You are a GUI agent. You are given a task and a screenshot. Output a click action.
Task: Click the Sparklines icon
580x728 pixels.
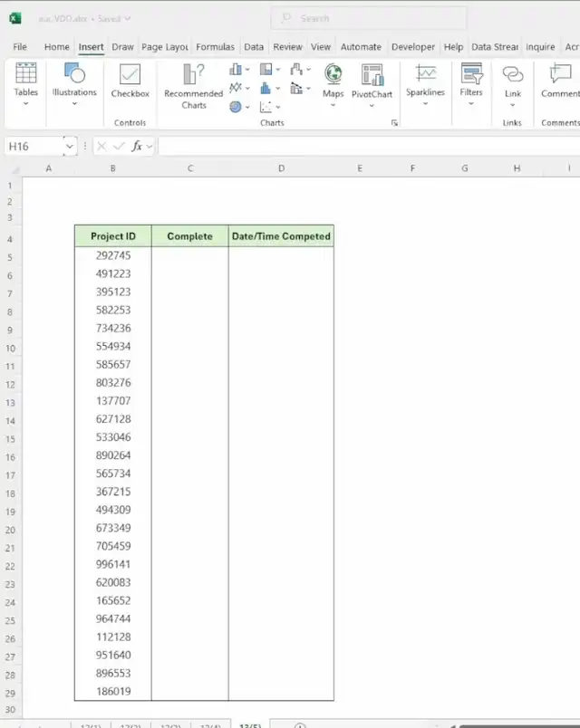pyautogui.click(x=425, y=81)
